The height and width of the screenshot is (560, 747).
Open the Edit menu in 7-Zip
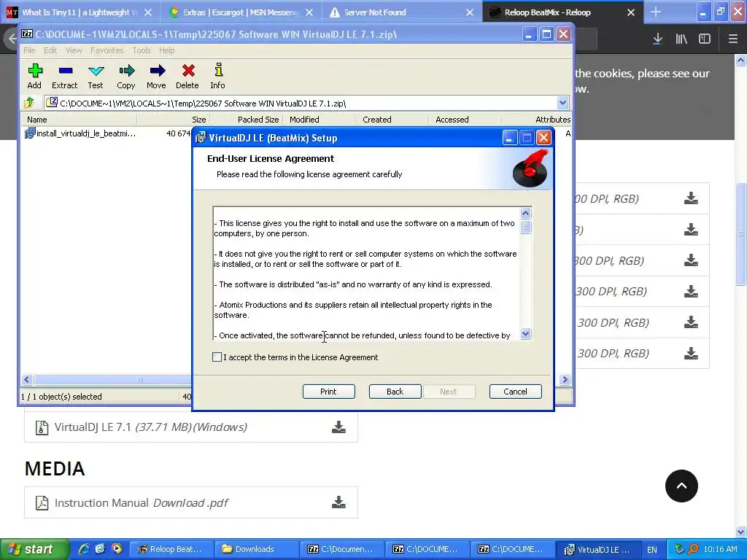(50, 50)
